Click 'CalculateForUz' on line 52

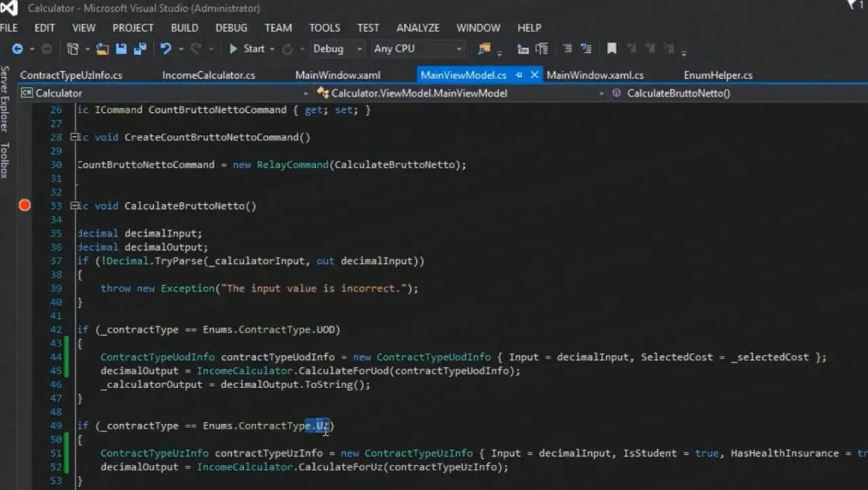click(x=342, y=467)
